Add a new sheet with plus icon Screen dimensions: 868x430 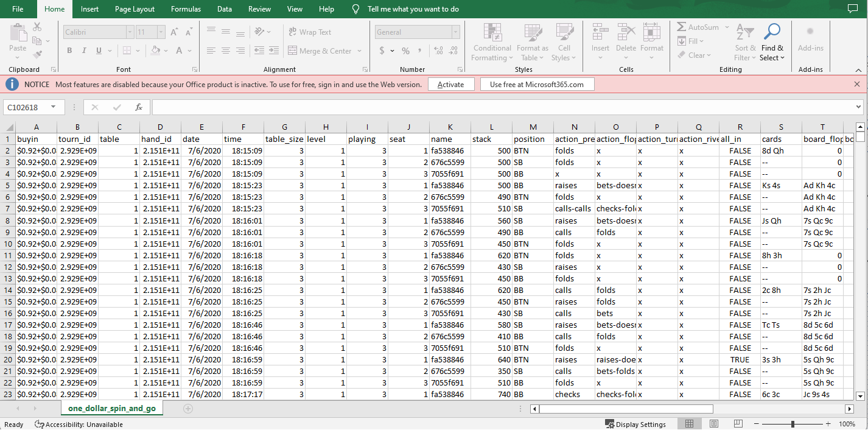[x=188, y=409]
